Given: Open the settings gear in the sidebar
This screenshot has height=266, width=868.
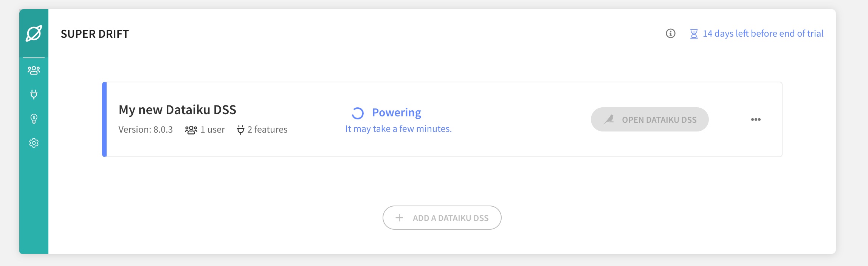Looking at the screenshot, I should pos(34,143).
